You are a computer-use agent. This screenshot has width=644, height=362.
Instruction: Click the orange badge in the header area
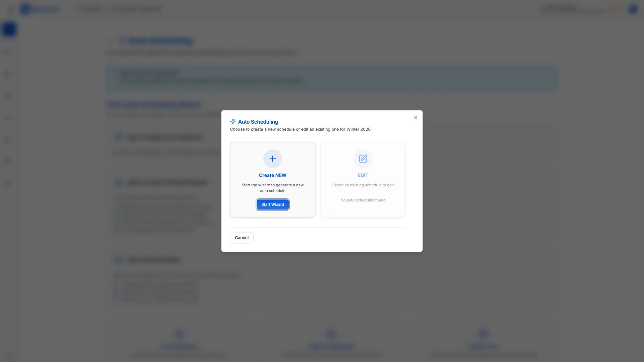tap(615, 9)
